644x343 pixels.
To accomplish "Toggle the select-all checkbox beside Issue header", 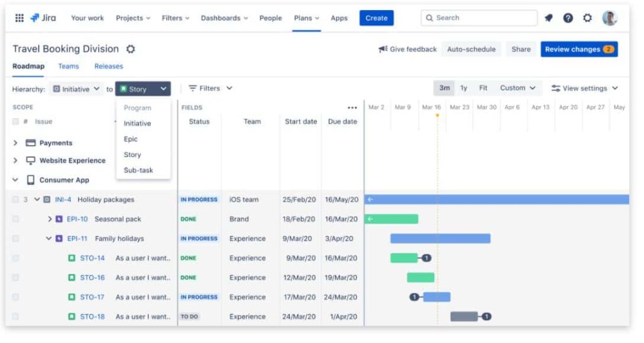I will pos(16,121).
